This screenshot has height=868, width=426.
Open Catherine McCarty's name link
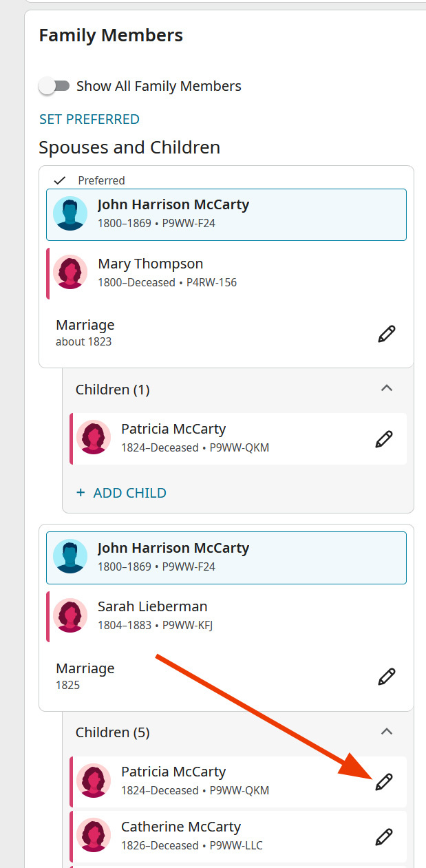(180, 827)
